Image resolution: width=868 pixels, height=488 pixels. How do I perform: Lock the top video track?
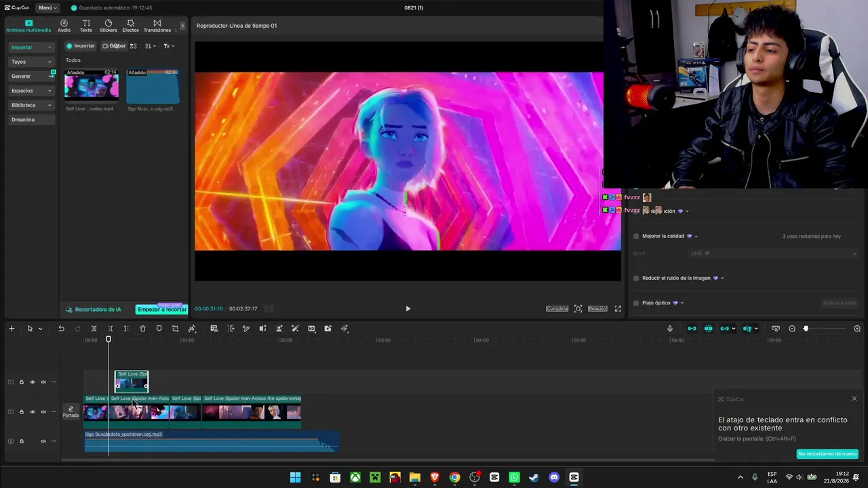point(21,382)
